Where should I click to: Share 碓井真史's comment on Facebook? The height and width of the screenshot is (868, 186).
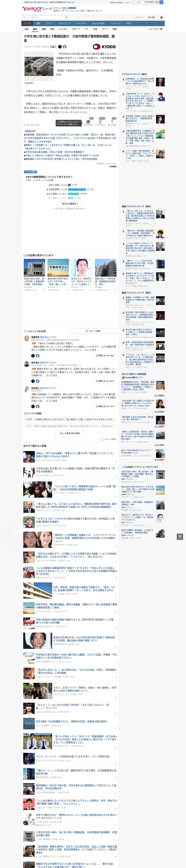(x=38, y=381)
